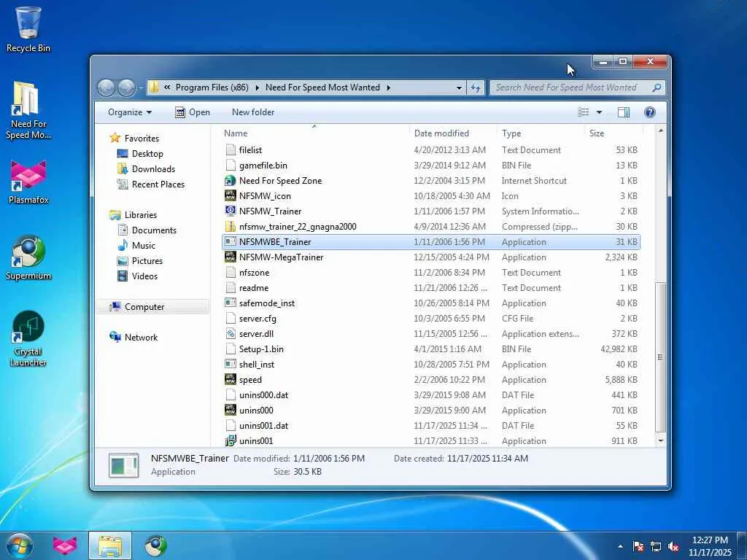Click the refresh button beside address bar
747x560 pixels.
[476, 87]
